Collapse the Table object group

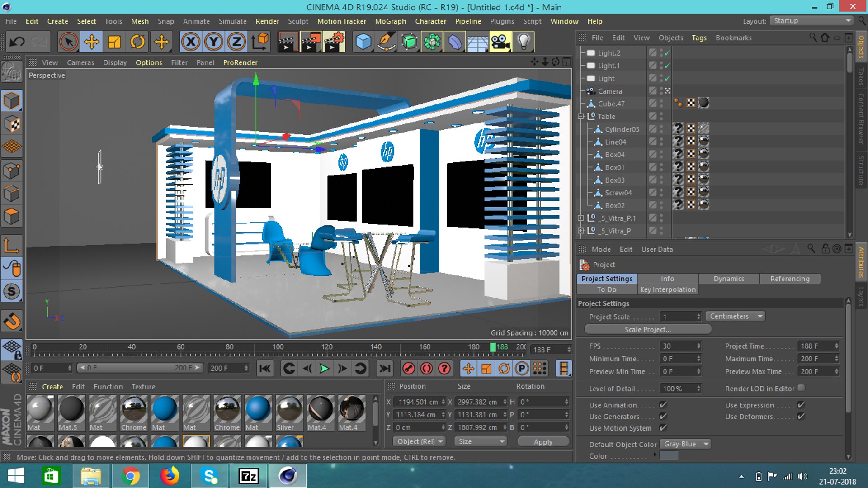click(581, 116)
